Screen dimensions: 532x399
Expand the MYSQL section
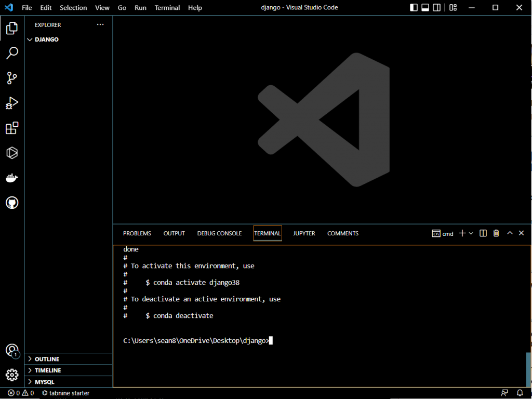68,382
